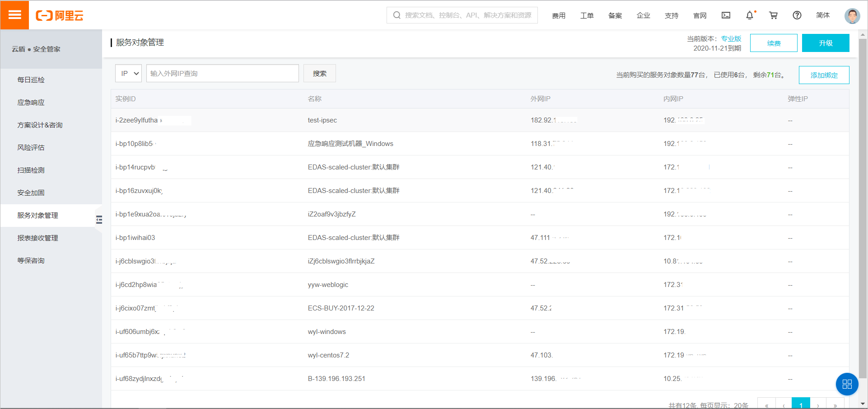
Task: Open the 费用 top menu
Action: [559, 15]
